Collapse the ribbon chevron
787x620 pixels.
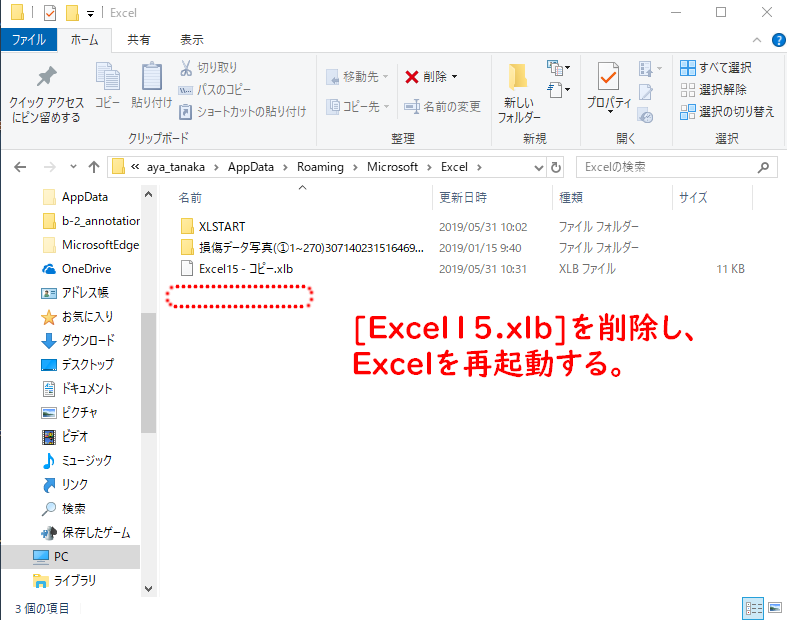(757, 40)
